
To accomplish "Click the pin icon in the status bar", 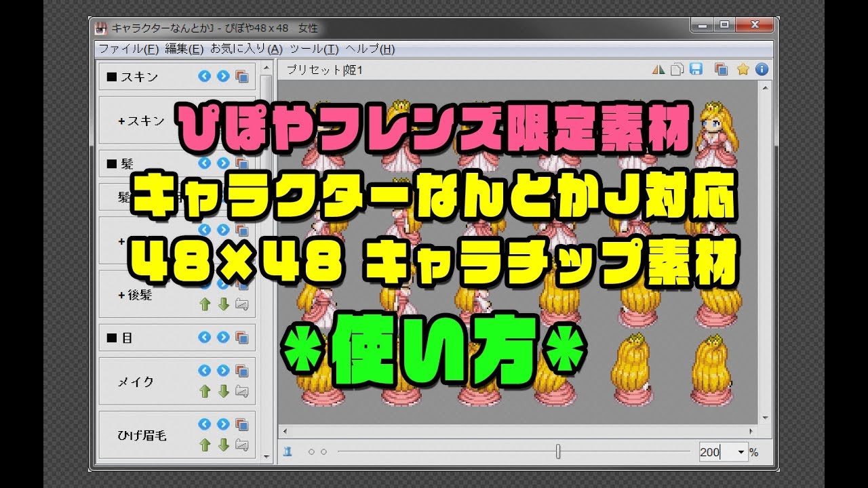I will [288, 451].
